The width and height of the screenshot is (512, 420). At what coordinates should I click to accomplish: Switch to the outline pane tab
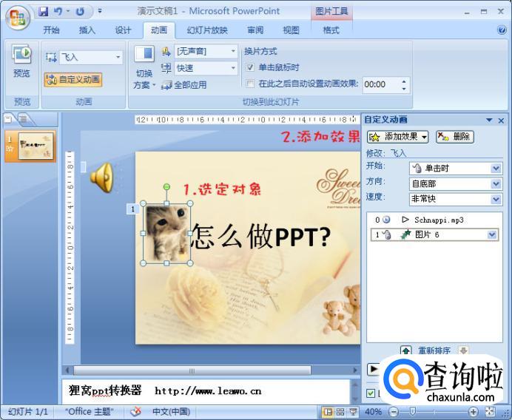pyautogui.click(x=24, y=120)
